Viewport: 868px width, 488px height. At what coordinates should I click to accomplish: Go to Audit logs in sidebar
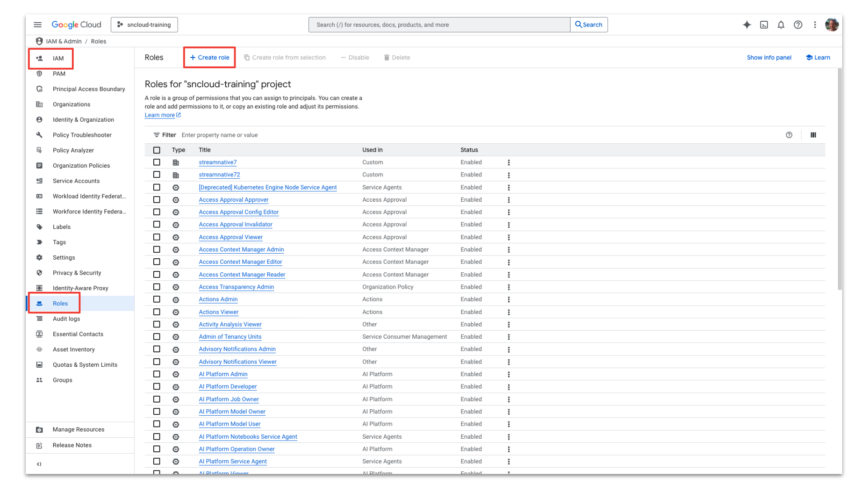(66, 319)
